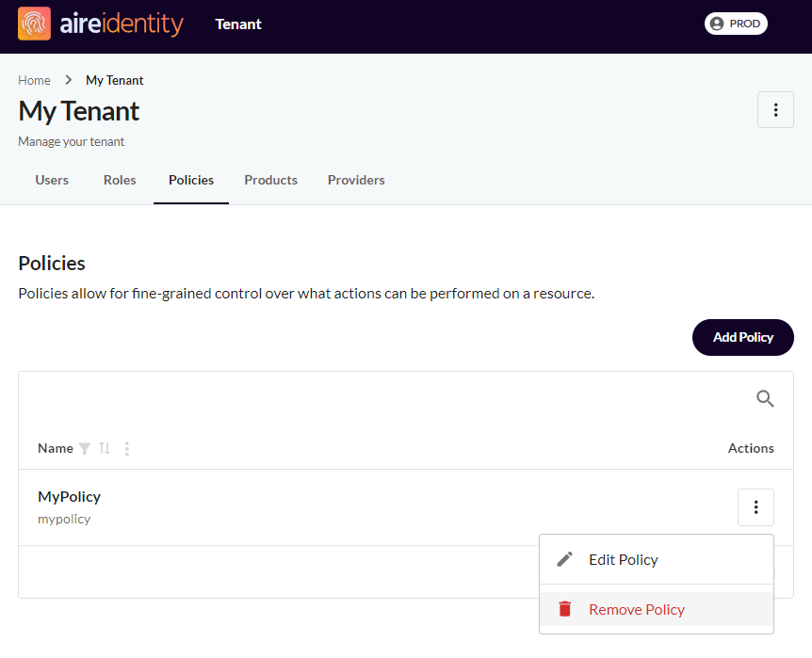Open MyPolicy row actions kebab menu

pos(755,507)
